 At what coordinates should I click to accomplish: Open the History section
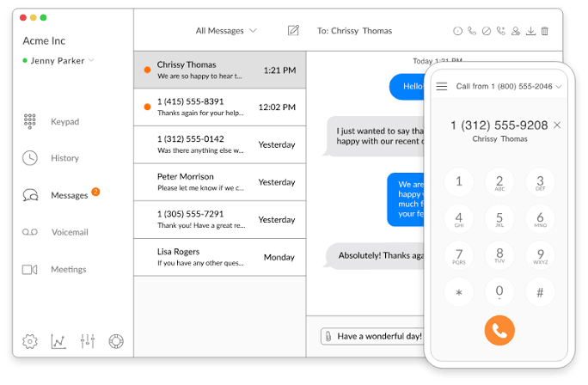(64, 158)
